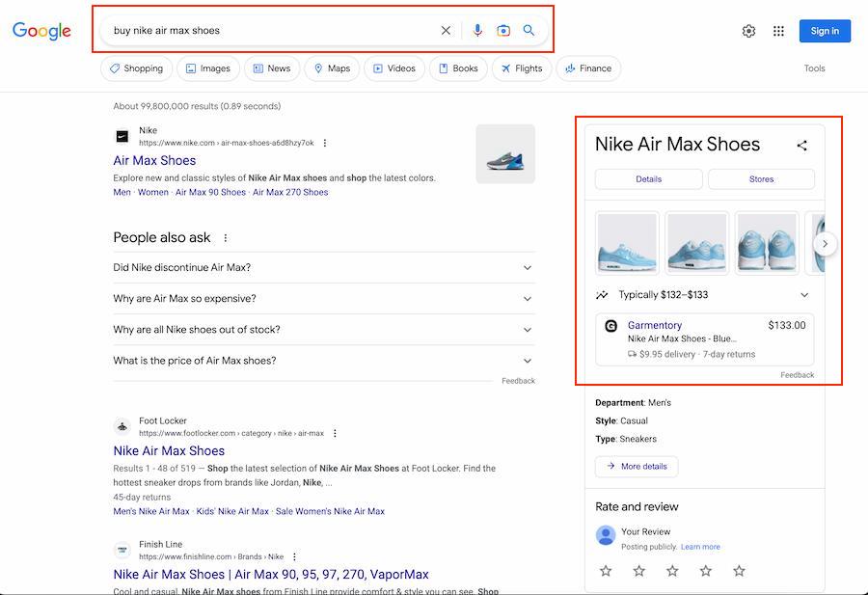The image size is (868, 595).
Task: Open the first blue shoe thumbnail
Action: point(627,243)
